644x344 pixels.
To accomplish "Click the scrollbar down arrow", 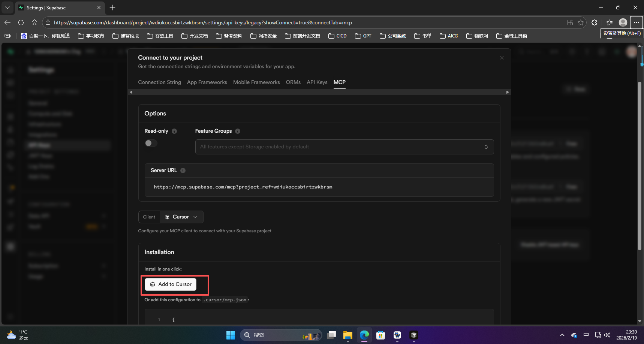I will (x=640, y=321).
